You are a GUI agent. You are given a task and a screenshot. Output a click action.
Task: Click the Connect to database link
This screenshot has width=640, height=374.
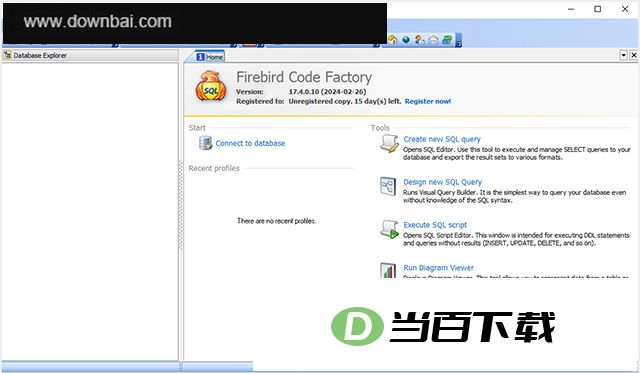pyautogui.click(x=250, y=143)
